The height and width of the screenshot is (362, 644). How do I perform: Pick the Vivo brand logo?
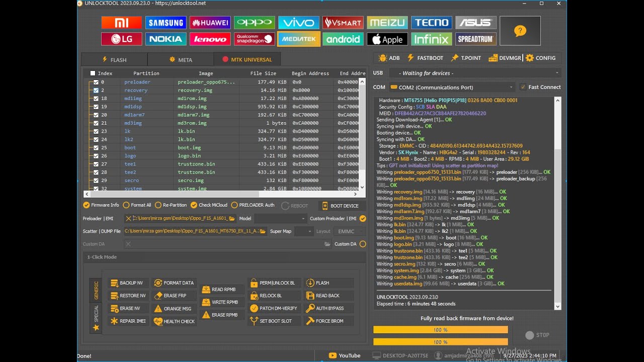pyautogui.click(x=298, y=23)
